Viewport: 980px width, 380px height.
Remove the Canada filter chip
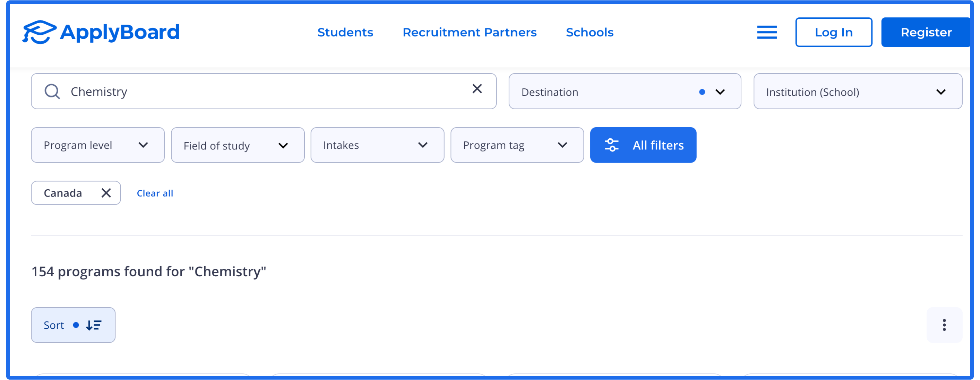pos(106,193)
